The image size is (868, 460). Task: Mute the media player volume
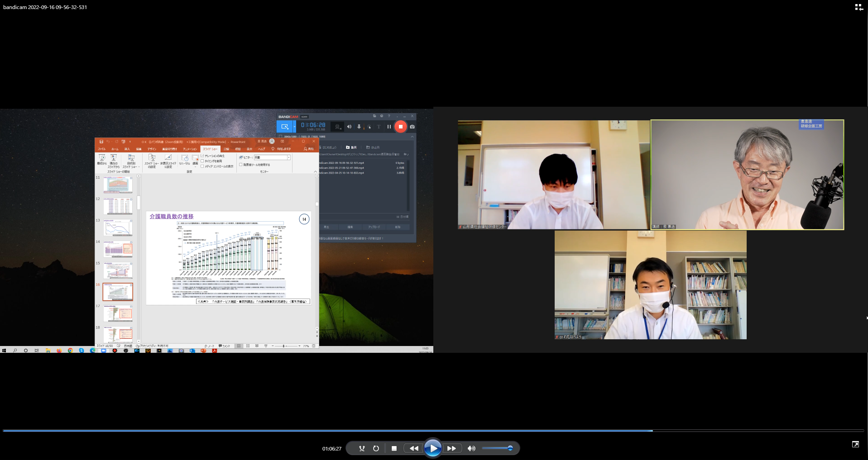coord(471,448)
